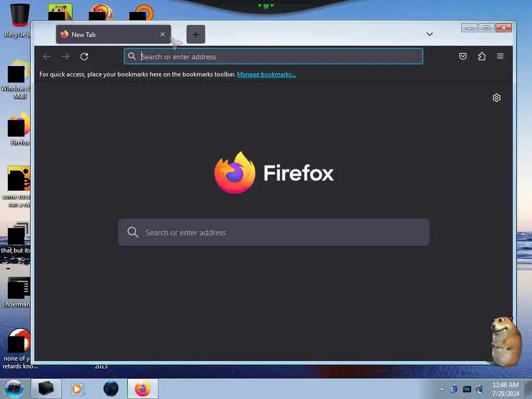Open new tab personalize gear settings
Image resolution: width=532 pixels, height=399 pixels.
click(x=496, y=98)
